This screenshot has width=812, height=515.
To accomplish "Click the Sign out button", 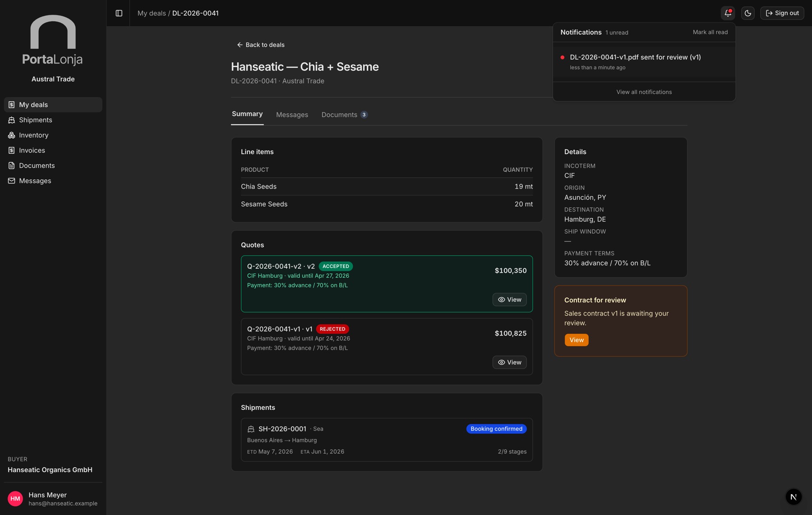I will [782, 13].
